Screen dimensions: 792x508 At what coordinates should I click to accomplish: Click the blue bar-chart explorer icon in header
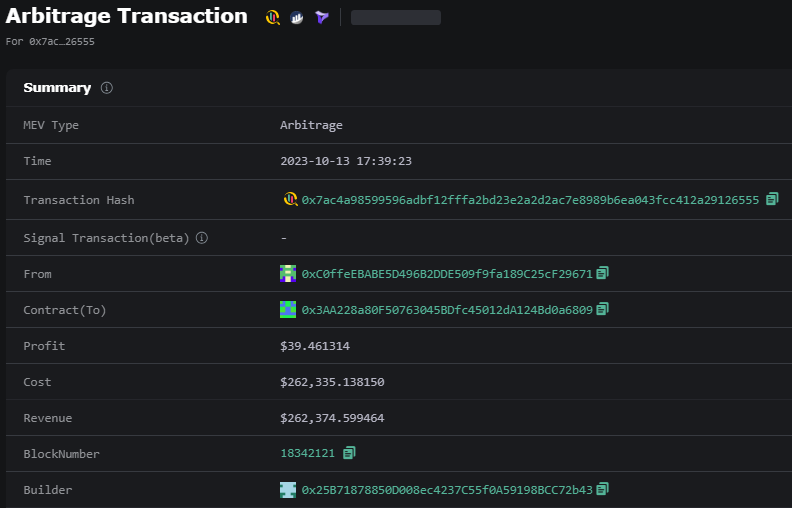pyautogui.click(x=296, y=18)
